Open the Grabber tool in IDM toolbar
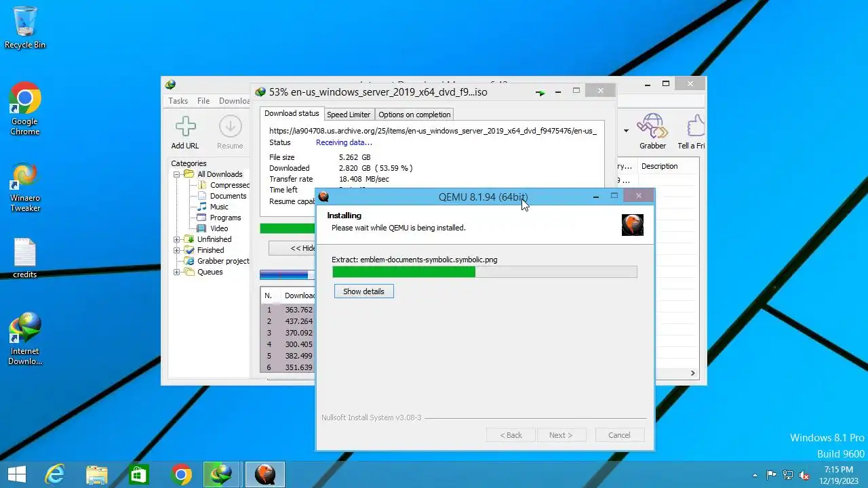 pyautogui.click(x=652, y=126)
